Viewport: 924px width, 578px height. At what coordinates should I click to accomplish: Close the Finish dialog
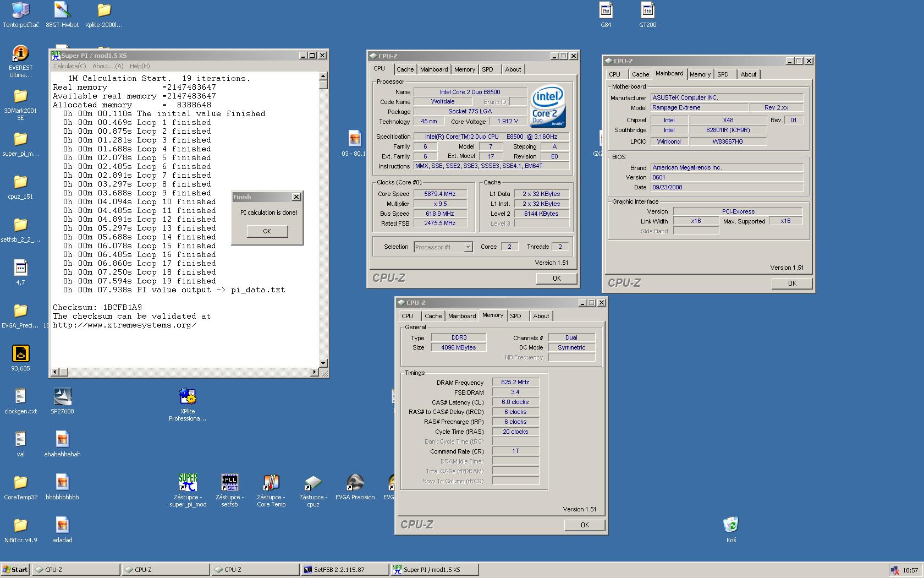pos(296,197)
